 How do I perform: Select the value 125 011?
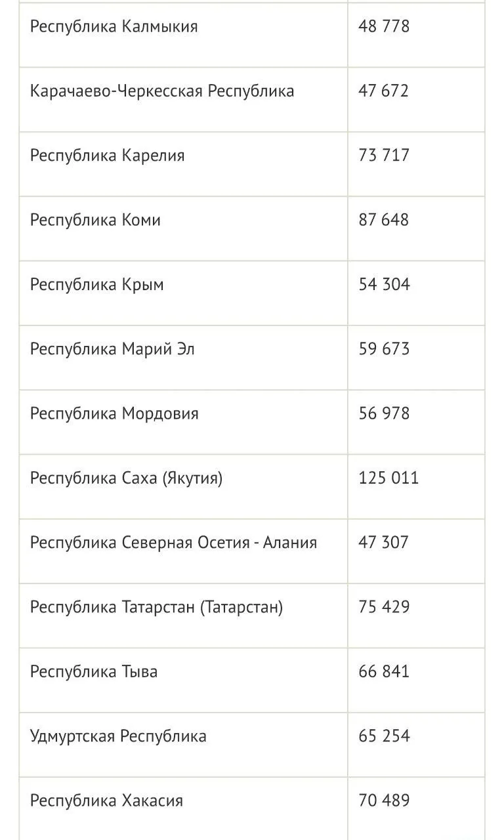coord(388,478)
